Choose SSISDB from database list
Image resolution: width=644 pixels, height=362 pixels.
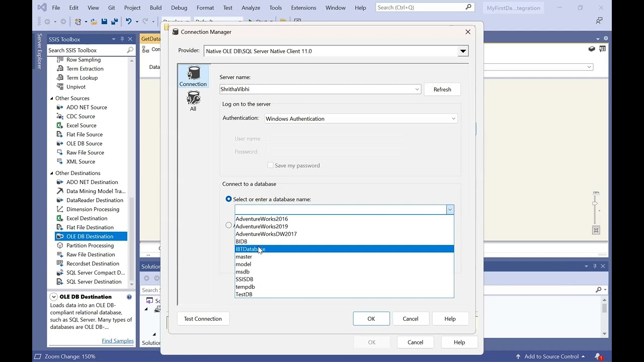[344, 280]
